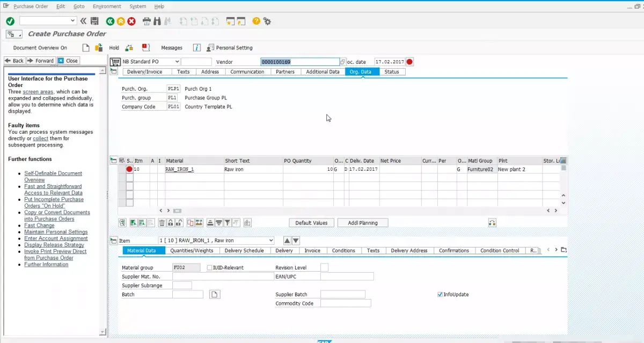Click the green Back arrow icon

(110, 21)
